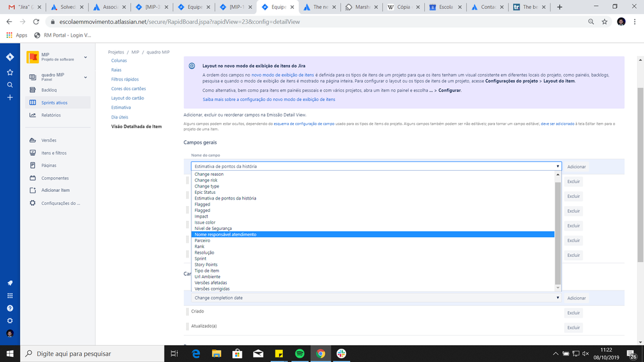Click the Backlog icon
This screenshot has width=644, height=362.
point(32,90)
